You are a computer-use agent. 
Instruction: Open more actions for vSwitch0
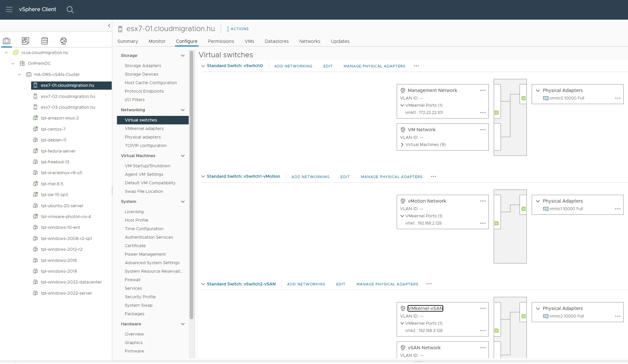point(416,66)
